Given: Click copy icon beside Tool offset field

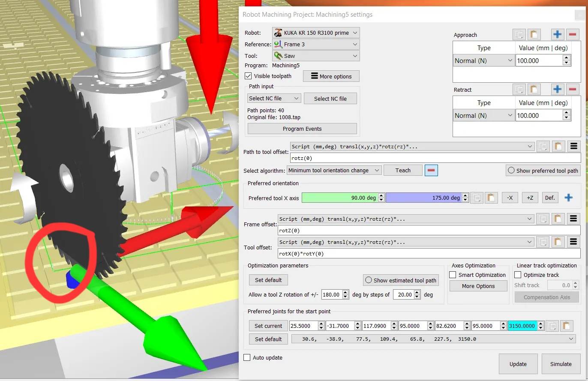Looking at the screenshot, I should click(543, 242).
